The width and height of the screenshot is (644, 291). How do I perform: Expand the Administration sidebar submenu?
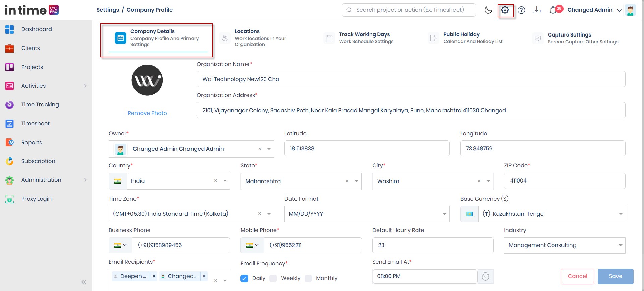pos(85,180)
